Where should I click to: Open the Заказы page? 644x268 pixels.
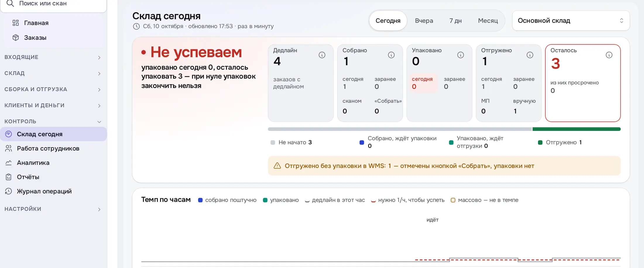click(x=53, y=37)
